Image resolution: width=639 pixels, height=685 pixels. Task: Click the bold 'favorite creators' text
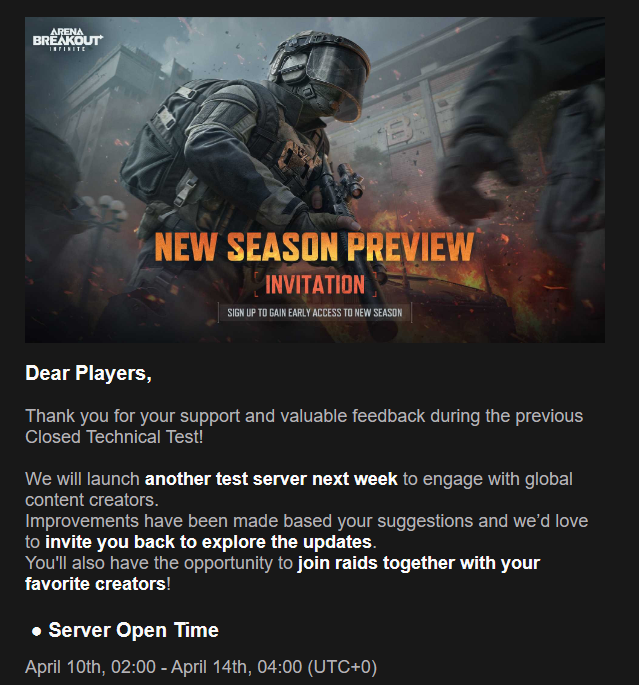[96, 584]
